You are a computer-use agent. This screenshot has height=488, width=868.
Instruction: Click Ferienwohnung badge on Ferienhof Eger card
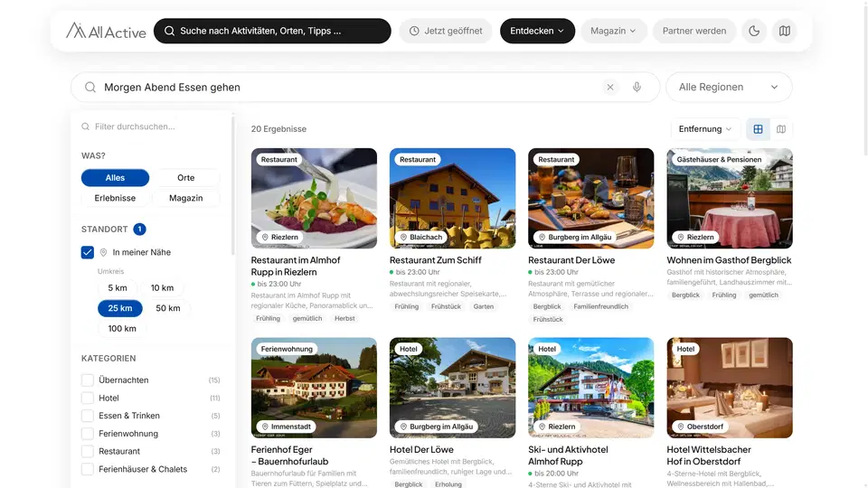pos(287,349)
